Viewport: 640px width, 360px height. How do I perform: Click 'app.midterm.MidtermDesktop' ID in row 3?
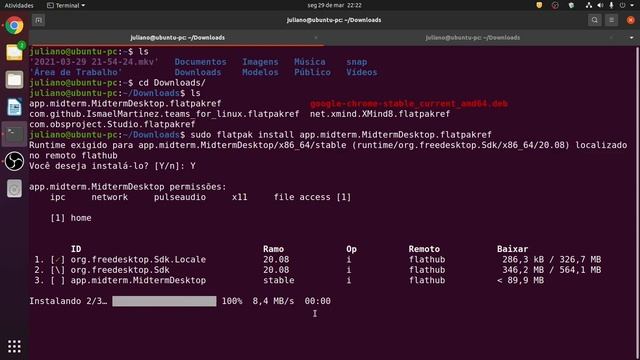tap(138, 280)
